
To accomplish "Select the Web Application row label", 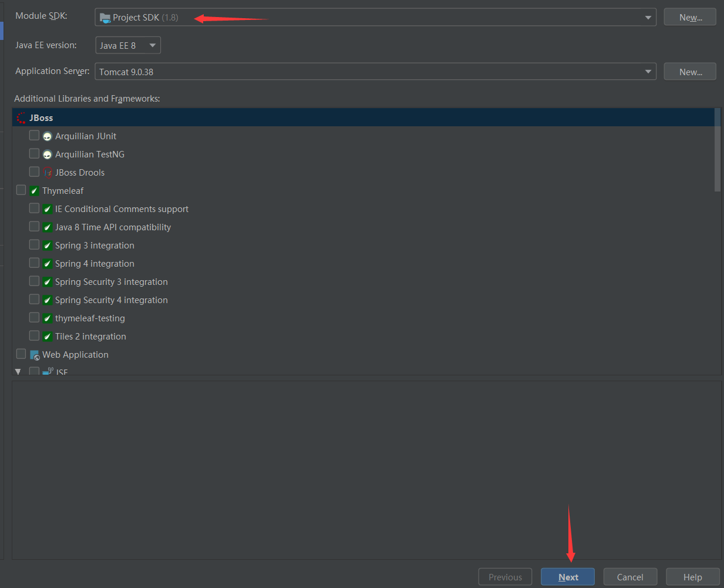I will coord(75,355).
